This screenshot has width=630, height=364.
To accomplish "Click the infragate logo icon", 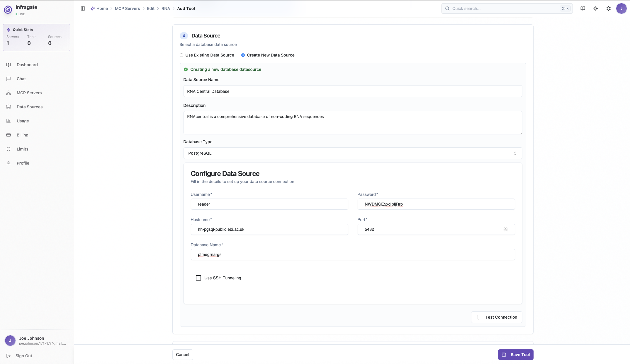I will click(8, 10).
